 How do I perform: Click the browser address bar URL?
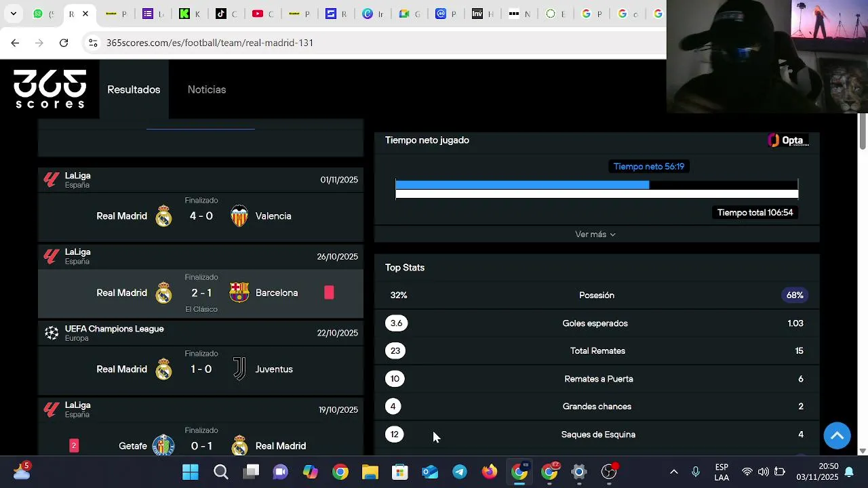pyautogui.click(x=210, y=43)
